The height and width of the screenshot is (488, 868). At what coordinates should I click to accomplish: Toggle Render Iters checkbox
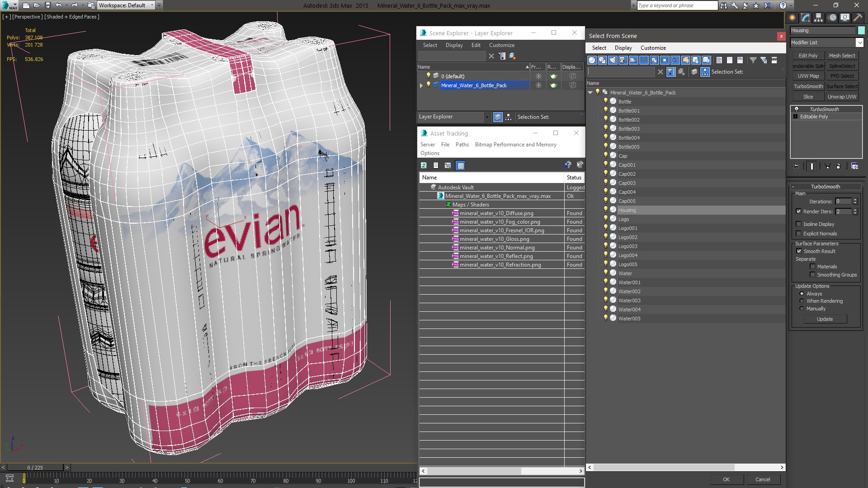point(798,211)
